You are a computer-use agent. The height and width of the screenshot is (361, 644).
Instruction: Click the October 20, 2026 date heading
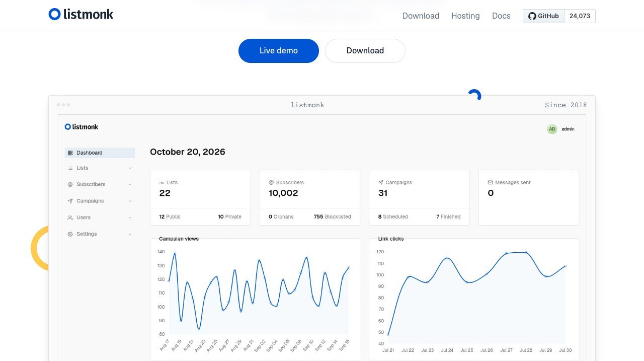188,152
